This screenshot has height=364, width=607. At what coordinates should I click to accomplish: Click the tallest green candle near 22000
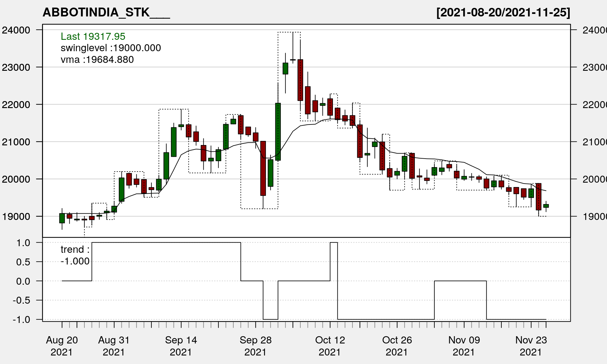click(278, 132)
